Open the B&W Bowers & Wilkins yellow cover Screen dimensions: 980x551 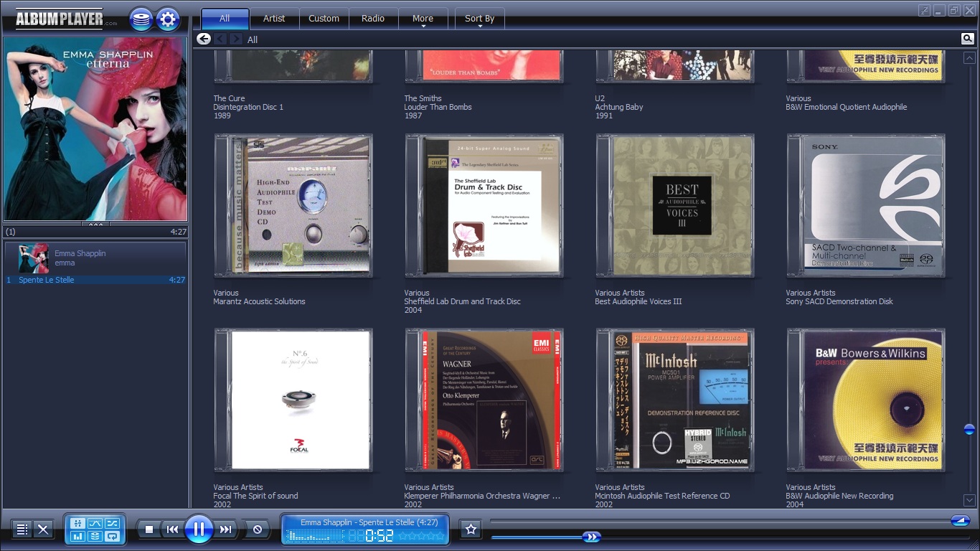tap(866, 400)
